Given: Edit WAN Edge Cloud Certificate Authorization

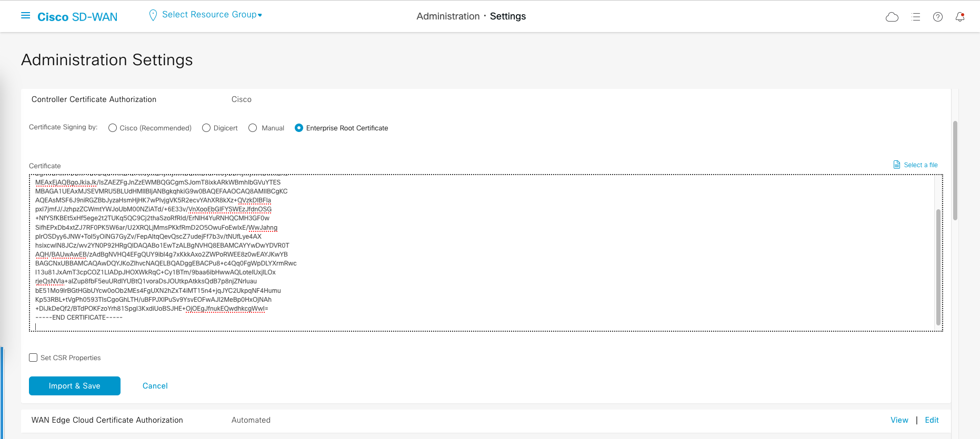Looking at the screenshot, I should (932, 420).
